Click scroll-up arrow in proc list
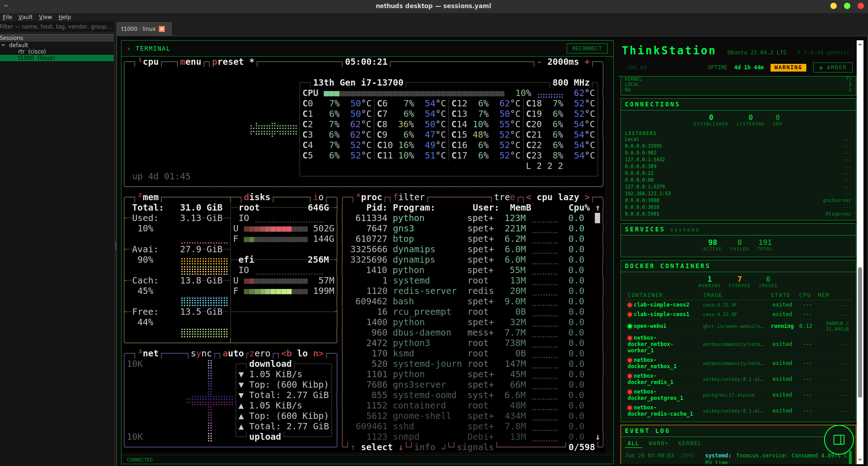 [597, 208]
